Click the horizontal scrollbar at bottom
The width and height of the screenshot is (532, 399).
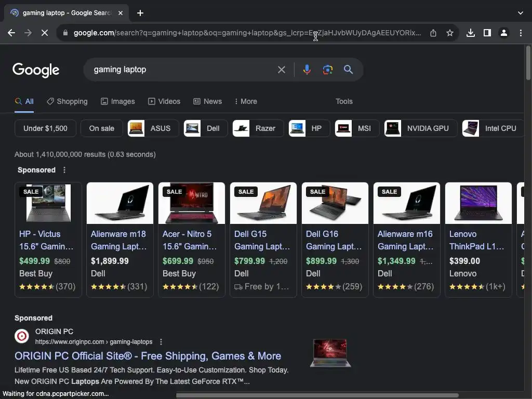[317, 395]
